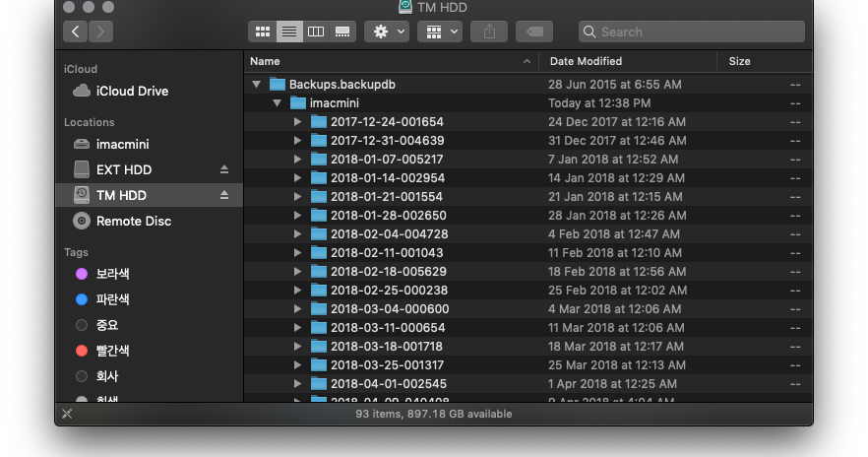
Task: Click the date Today at 12:38 PM
Action: (599, 103)
